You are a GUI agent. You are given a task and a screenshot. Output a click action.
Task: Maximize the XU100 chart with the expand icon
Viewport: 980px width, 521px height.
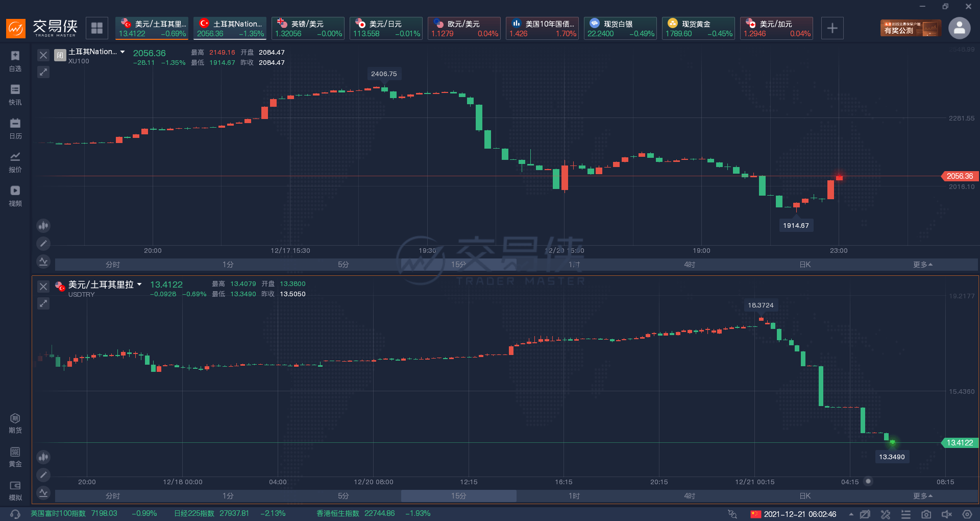pyautogui.click(x=43, y=72)
